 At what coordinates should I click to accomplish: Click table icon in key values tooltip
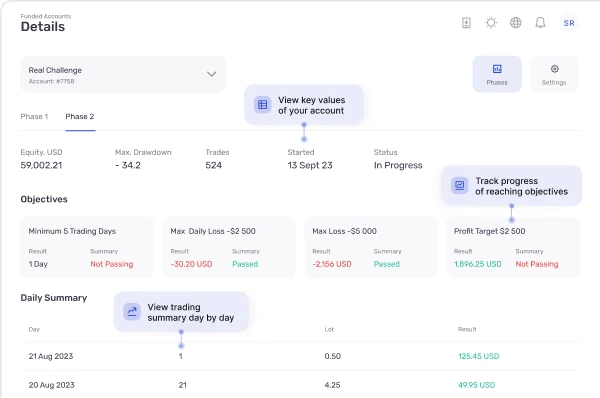(262, 104)
